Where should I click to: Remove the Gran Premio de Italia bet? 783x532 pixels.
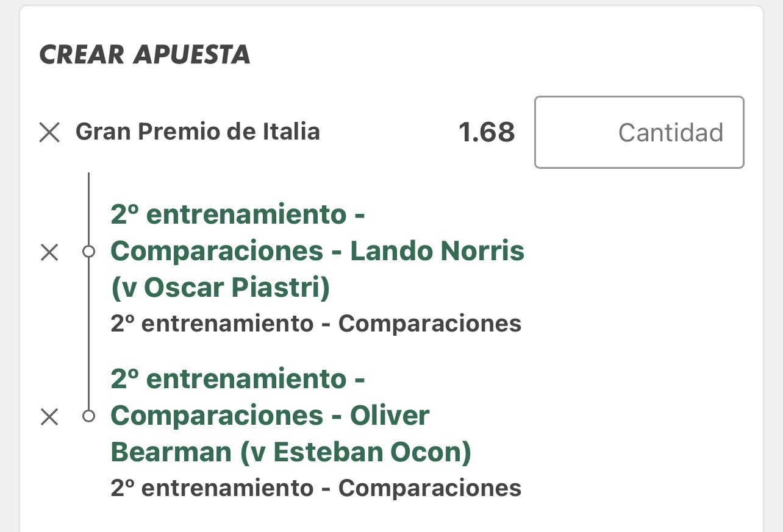click(49, 132)
